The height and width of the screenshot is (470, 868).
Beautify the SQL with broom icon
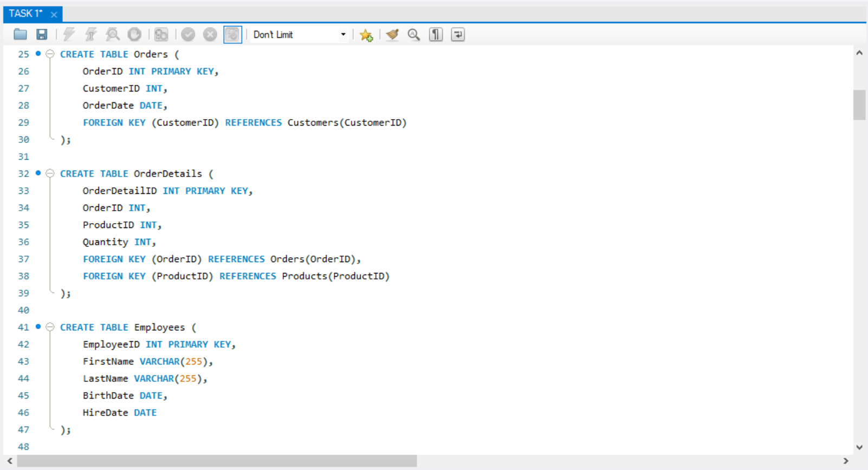pyautogui.click(x=392, y=35)
